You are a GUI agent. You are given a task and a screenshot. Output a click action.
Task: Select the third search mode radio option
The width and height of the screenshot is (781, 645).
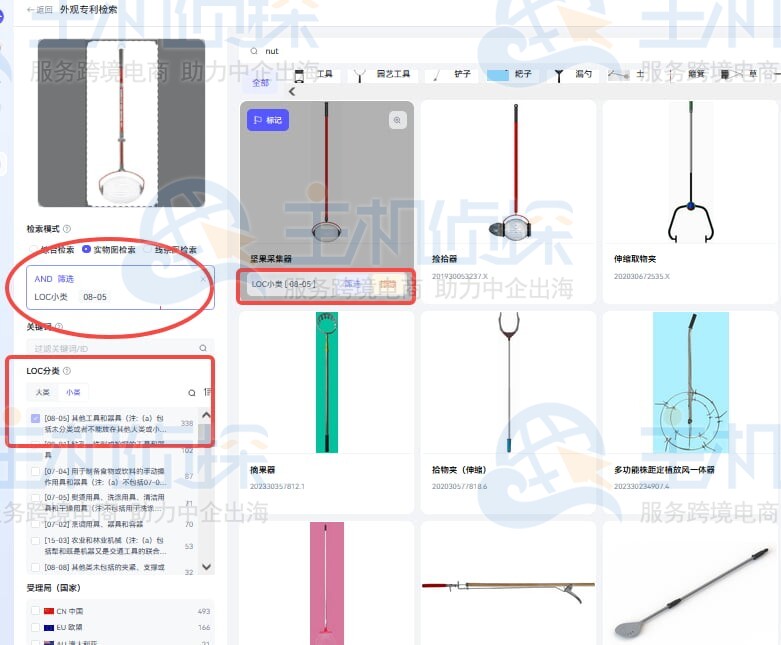(x=148, y=249)
